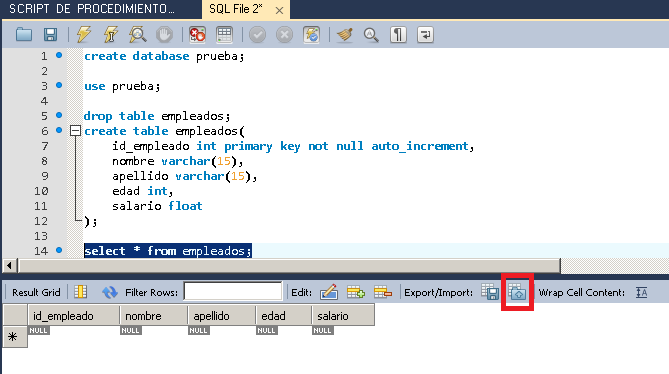Click the salario float line

click(x=157, y=206)
